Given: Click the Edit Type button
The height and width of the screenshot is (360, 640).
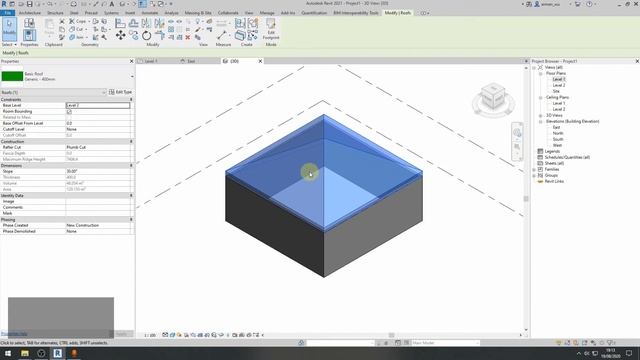Looking at the screenshot, I should [x=120, y=92].
